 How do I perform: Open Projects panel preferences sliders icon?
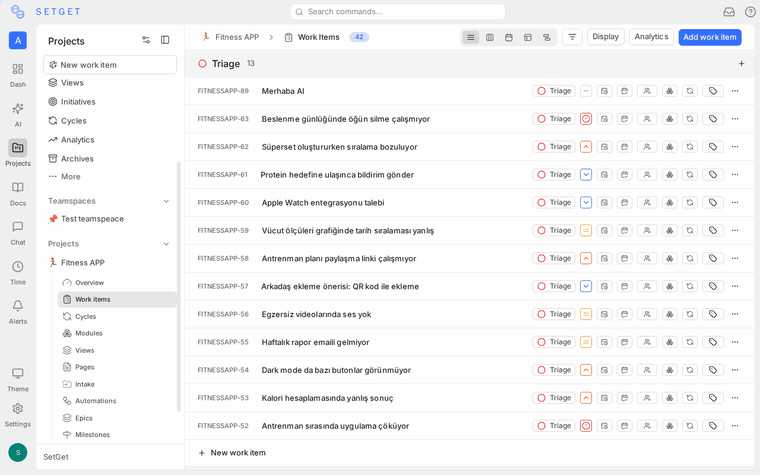point(146,40)
